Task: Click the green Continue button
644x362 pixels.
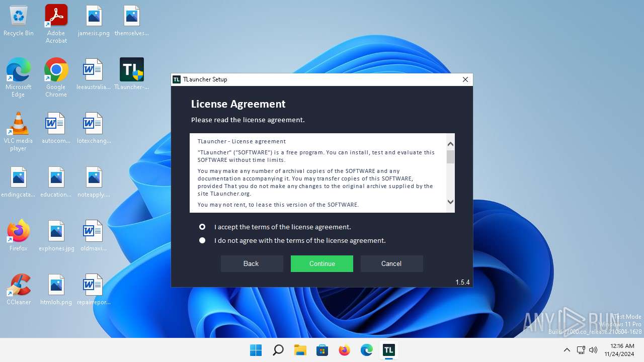Action: click(x=322, y=263)
